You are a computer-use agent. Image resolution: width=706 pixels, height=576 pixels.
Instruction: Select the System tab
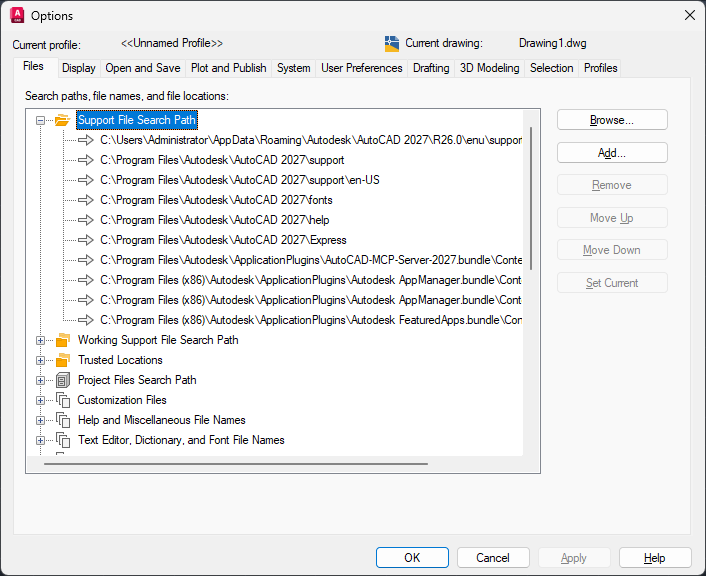click(294, 68)
